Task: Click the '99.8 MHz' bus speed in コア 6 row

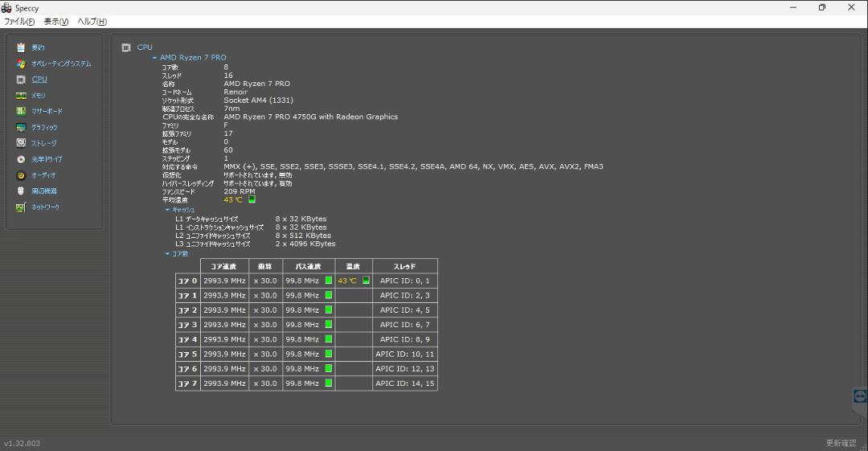Action: click(302, 369)
